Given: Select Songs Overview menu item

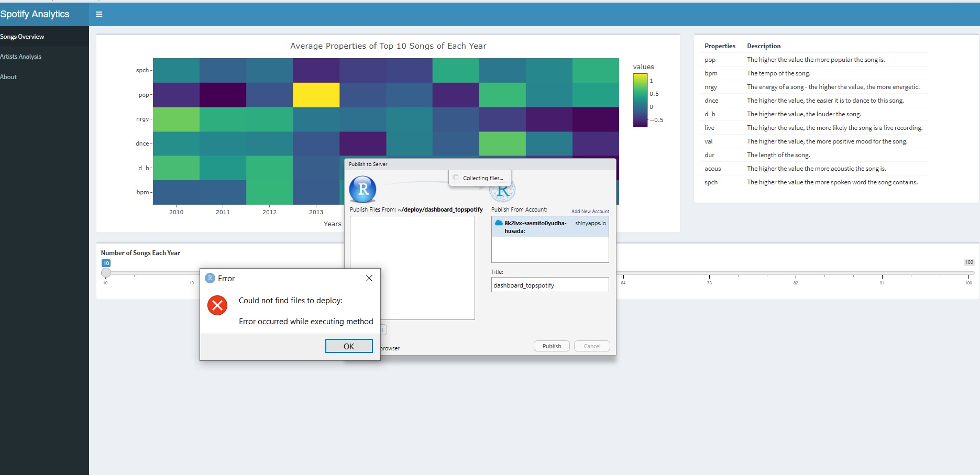Looking at the screenshot, I should click(23, 36).
